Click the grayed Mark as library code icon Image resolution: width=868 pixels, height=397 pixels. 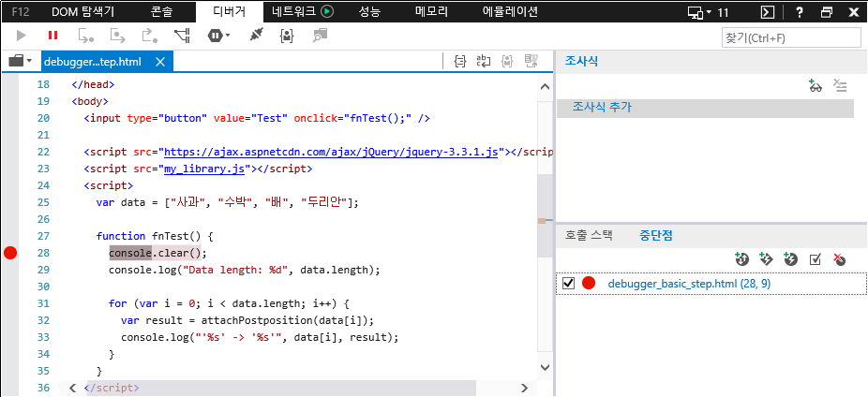click(506, 62)
